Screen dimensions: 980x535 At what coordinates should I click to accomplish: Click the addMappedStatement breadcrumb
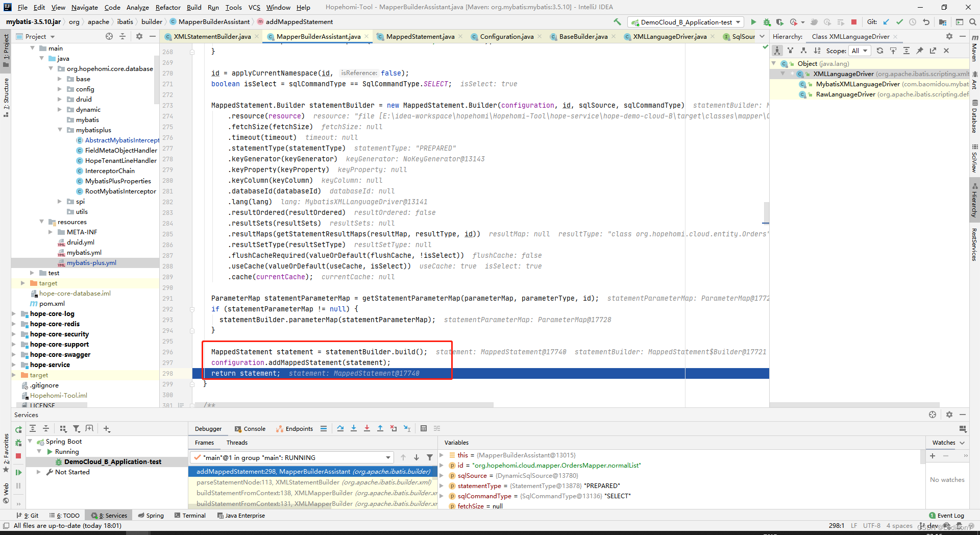(299, 21)
